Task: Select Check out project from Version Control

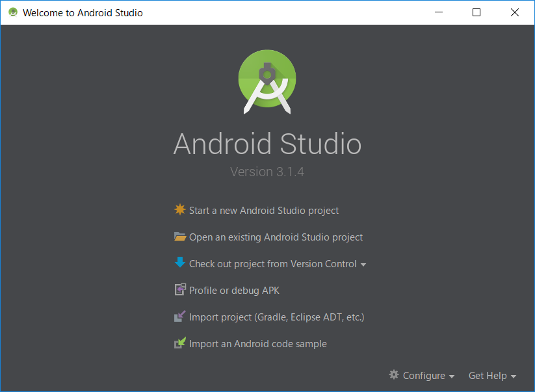Action: (x=272, y=264)
